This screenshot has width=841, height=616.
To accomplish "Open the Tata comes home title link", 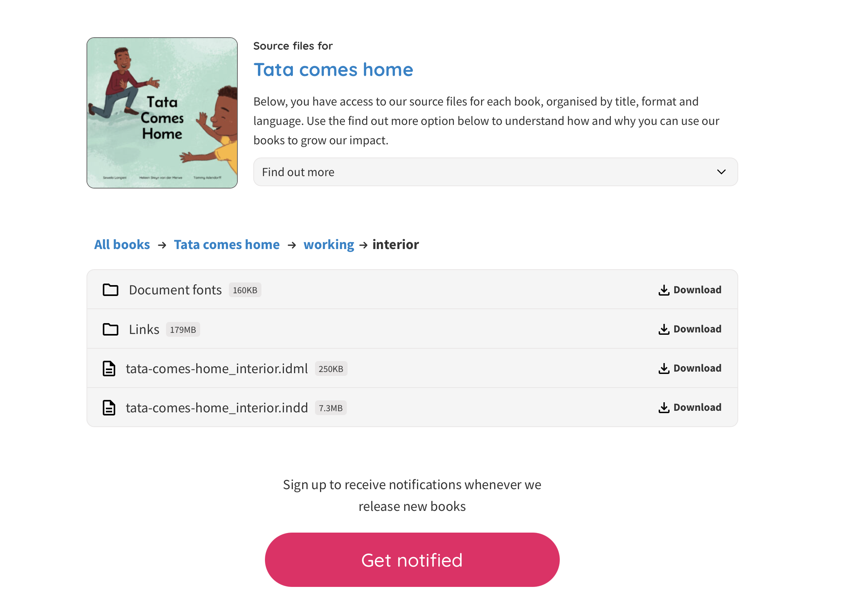I will [x=333, y=70].
